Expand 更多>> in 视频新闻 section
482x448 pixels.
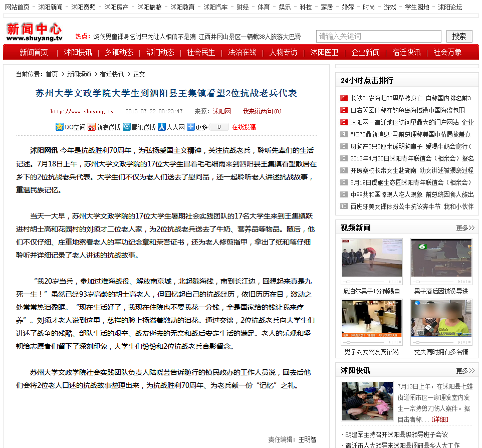[x=465, y=228]
